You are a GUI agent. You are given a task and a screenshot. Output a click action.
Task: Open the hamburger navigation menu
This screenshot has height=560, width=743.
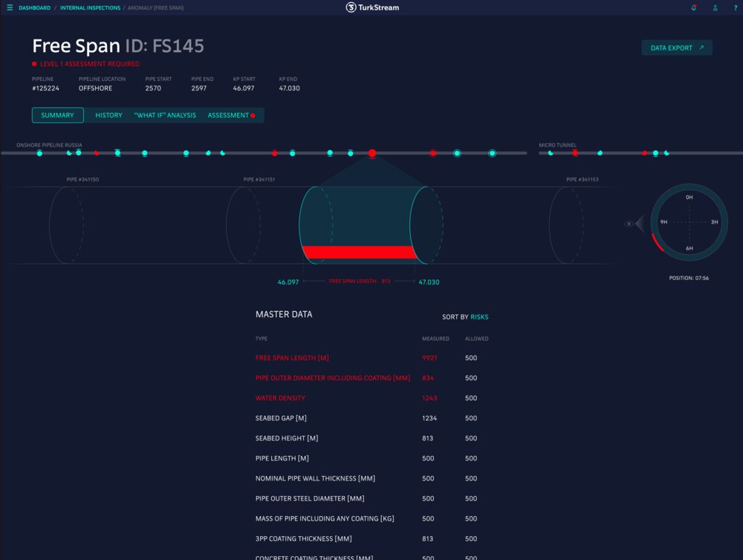(10, 8)
